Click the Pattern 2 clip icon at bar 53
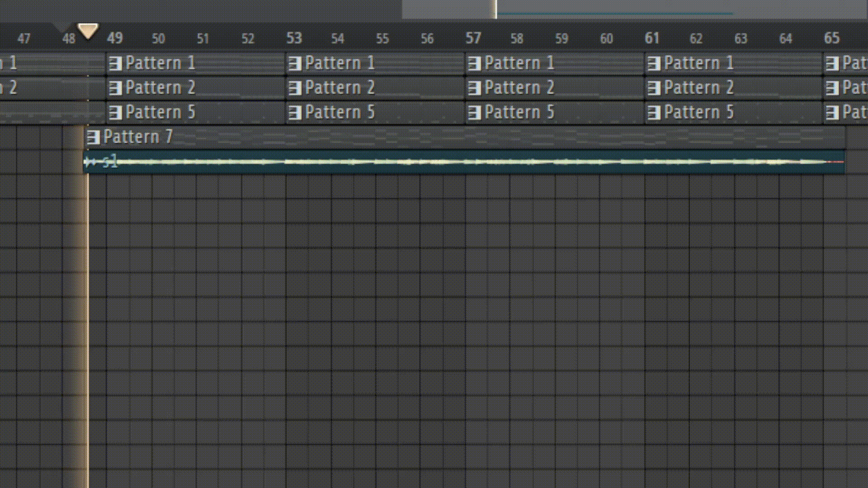This screenshot has height=488, width=868. coord(295,88)
